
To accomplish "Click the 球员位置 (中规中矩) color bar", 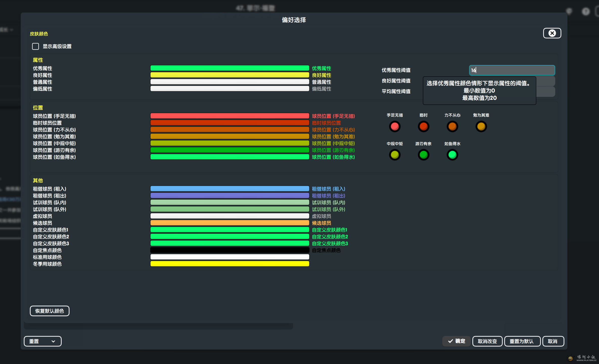I will [x=230, y=143].
